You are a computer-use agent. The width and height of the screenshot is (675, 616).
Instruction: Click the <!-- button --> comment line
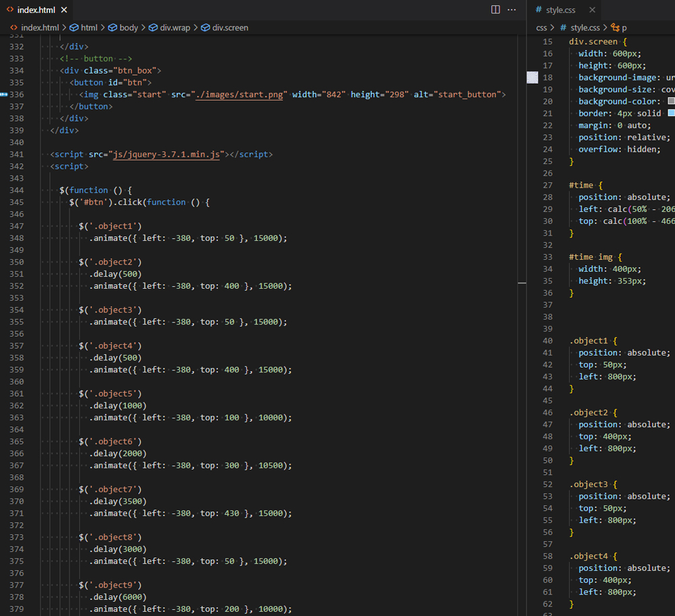tap(96, 59)
